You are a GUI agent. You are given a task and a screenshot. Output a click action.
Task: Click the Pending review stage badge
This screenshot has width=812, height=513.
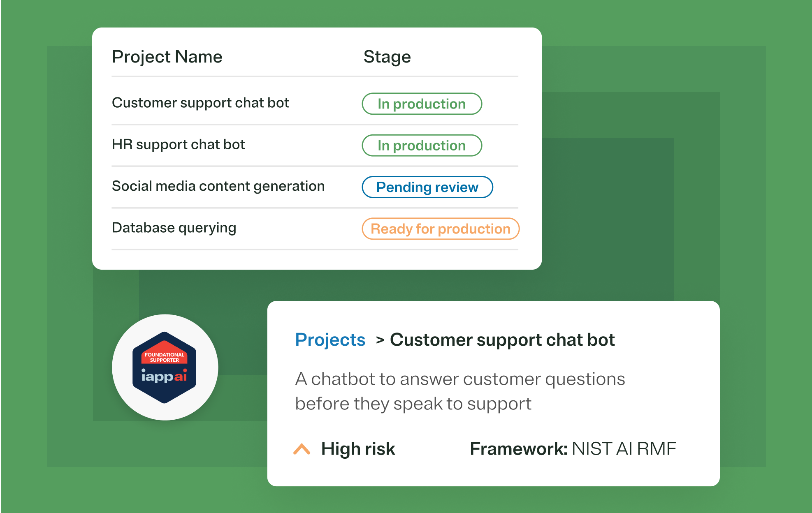pos(427,187)
